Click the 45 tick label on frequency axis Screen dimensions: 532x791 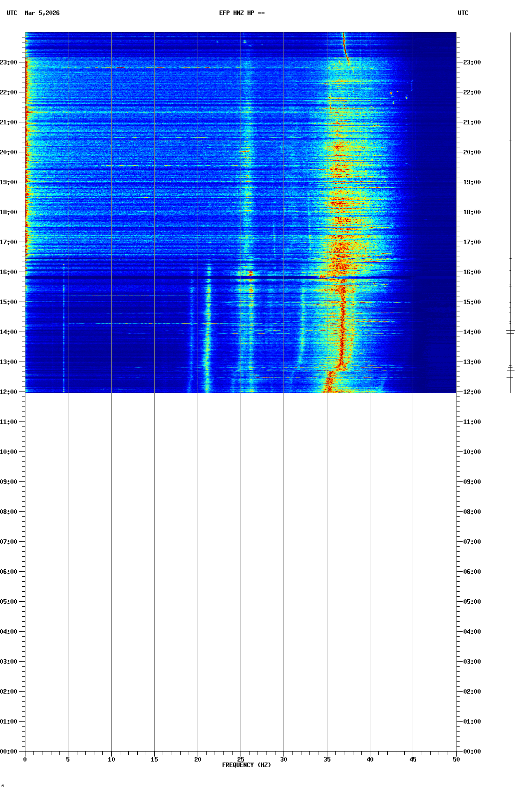point(413,760)
